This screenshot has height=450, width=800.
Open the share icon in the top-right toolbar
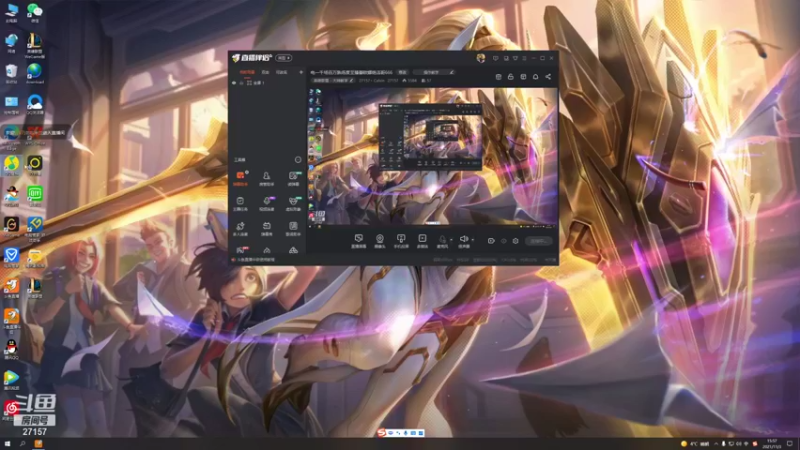coord(548,77)
